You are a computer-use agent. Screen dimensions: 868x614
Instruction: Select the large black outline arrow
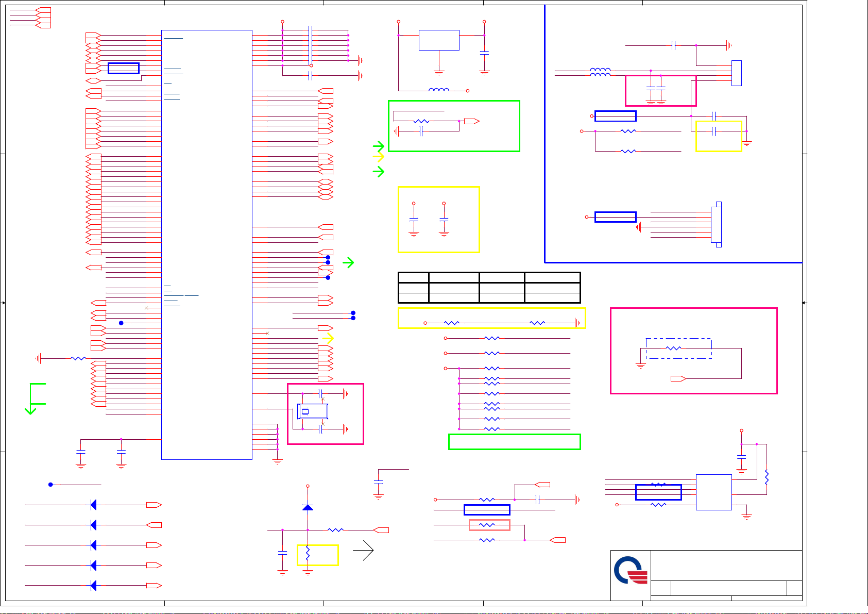[364, 550]
